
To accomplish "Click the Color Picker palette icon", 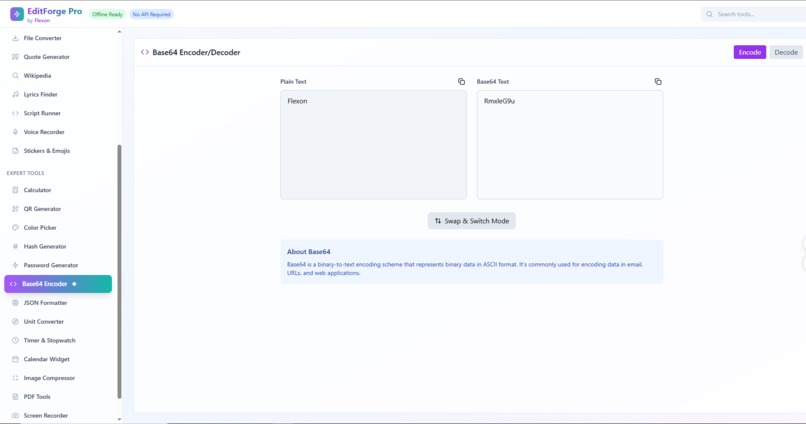I will pos(15,228).
